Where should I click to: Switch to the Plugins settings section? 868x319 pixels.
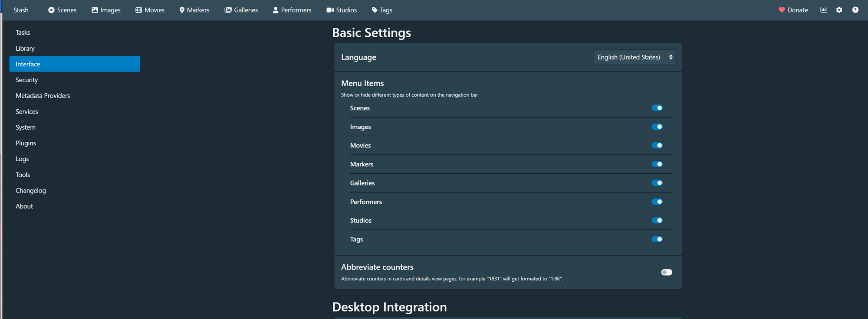click(26, 143)
